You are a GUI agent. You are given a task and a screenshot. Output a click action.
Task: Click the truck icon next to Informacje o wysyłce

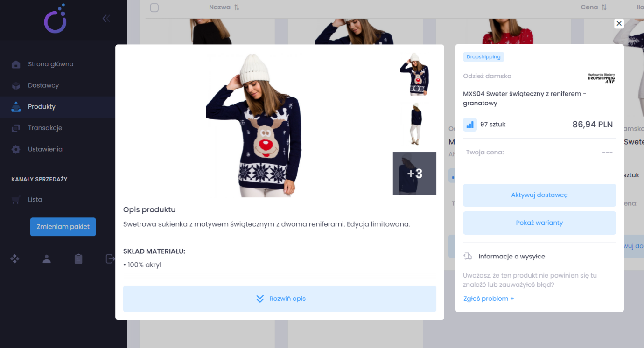[468, 256]
